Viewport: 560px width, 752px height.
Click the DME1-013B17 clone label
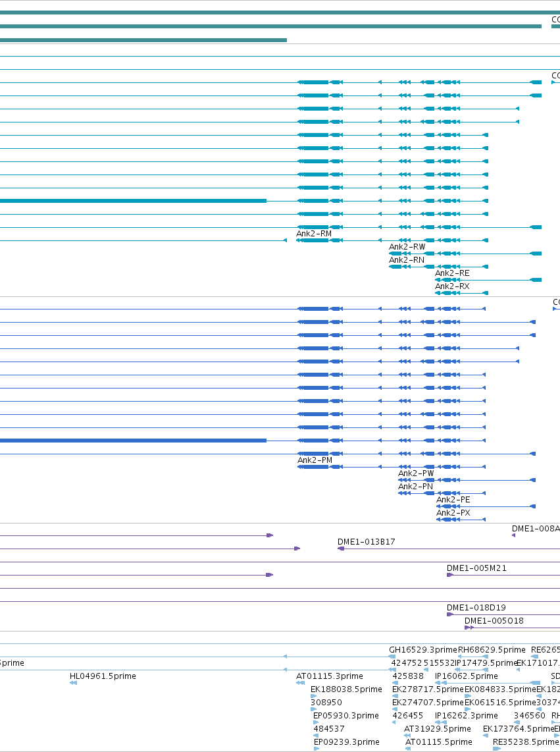pyautogui.click(x=367, y=541)
